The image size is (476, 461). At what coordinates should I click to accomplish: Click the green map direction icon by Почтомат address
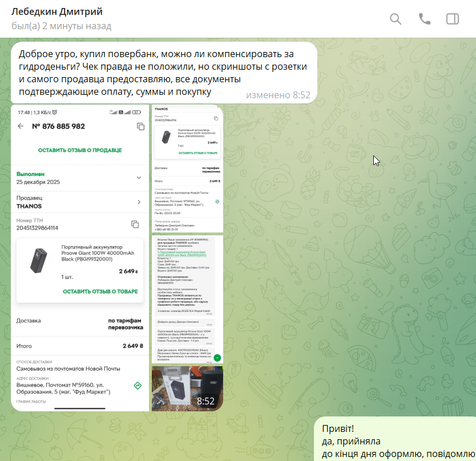(138, 386)
